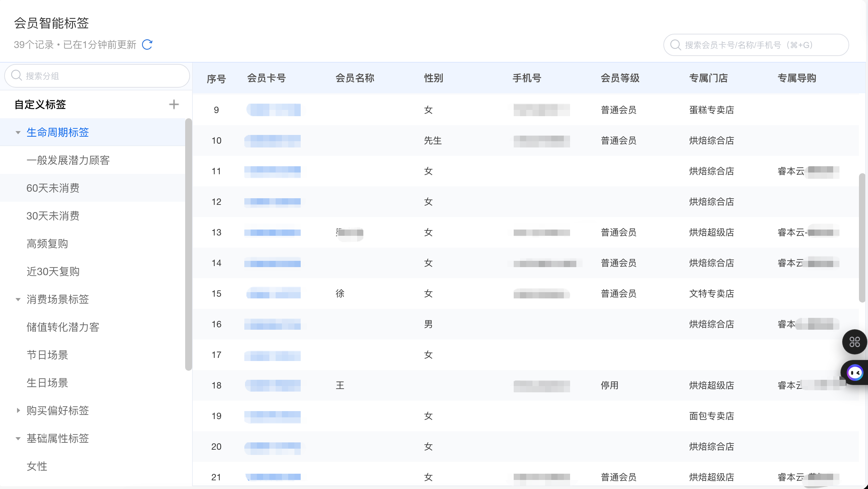Image resolution: width=868 pixels, height=489 pixels.
Task: Select the 一般发展潜力顾客 tag
Action: click(68, 160)
